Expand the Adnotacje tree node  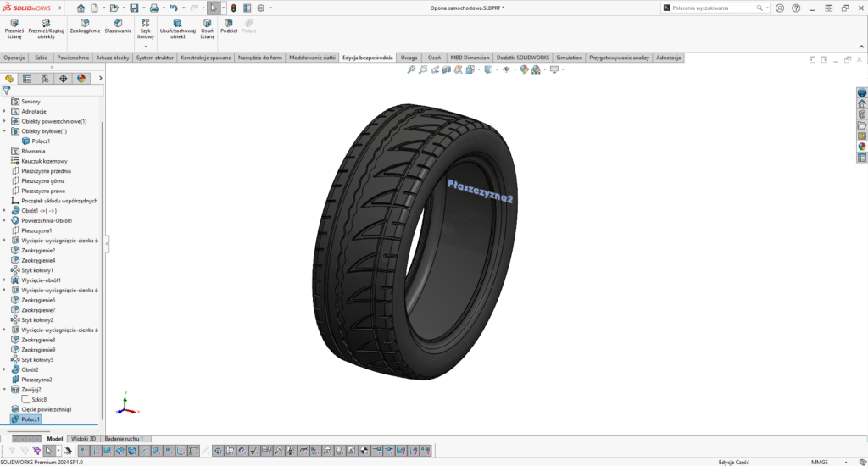point(4,111)
